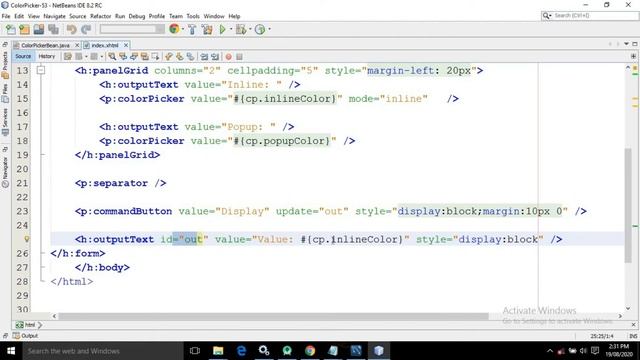Click the taskbar search box
Screen dimensions: 640x360
pyautogui.click(x=102, y=351)
